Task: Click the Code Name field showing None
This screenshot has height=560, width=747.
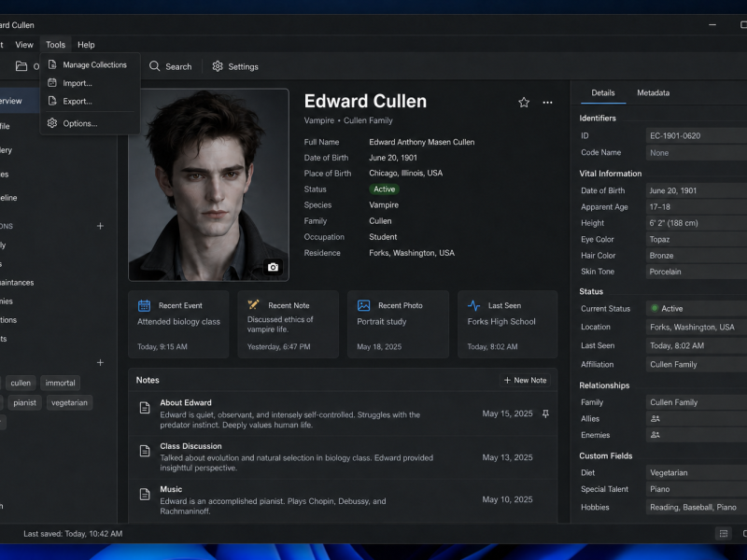Action: pos(696,153)
